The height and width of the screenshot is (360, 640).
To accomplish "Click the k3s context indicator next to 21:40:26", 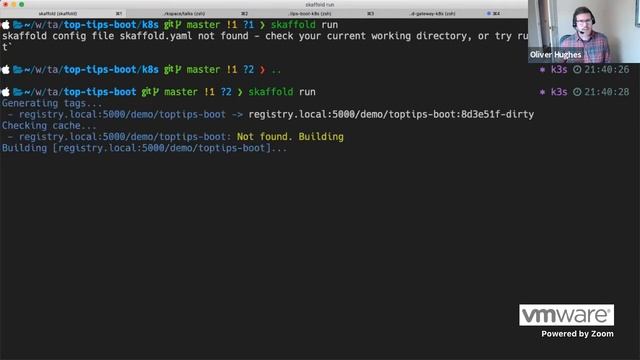I will [x=554, y=70].
